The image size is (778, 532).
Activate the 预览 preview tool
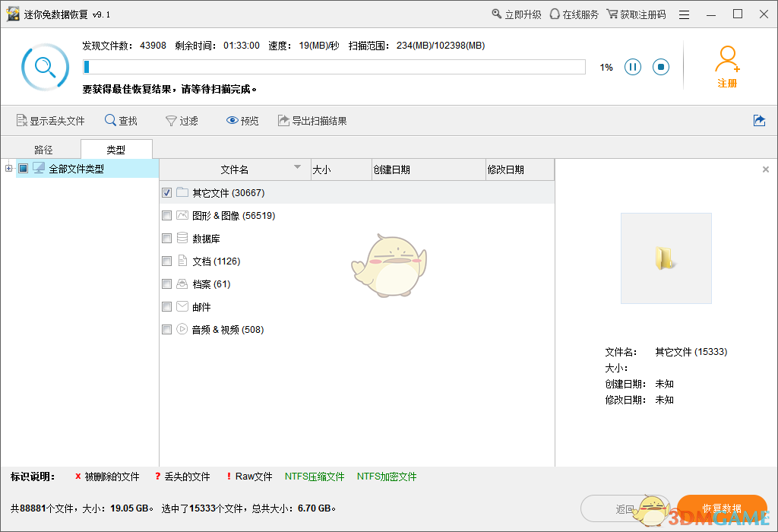[x=242, y=120]
